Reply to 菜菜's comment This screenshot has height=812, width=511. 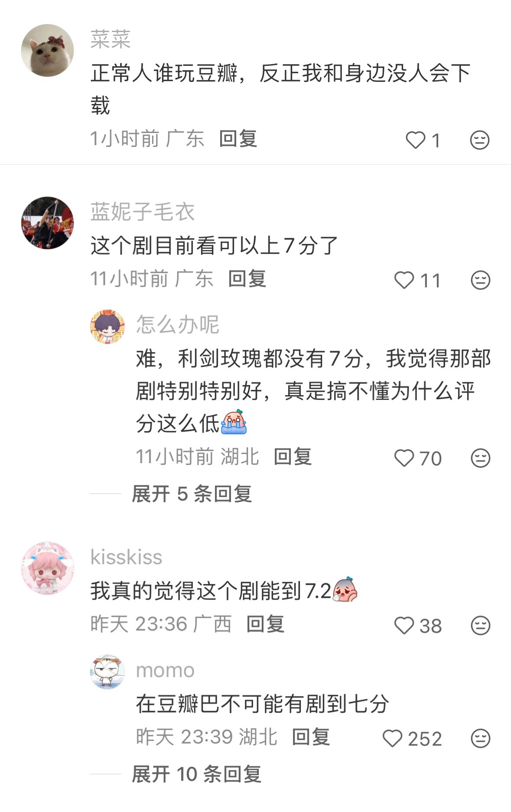238,139
